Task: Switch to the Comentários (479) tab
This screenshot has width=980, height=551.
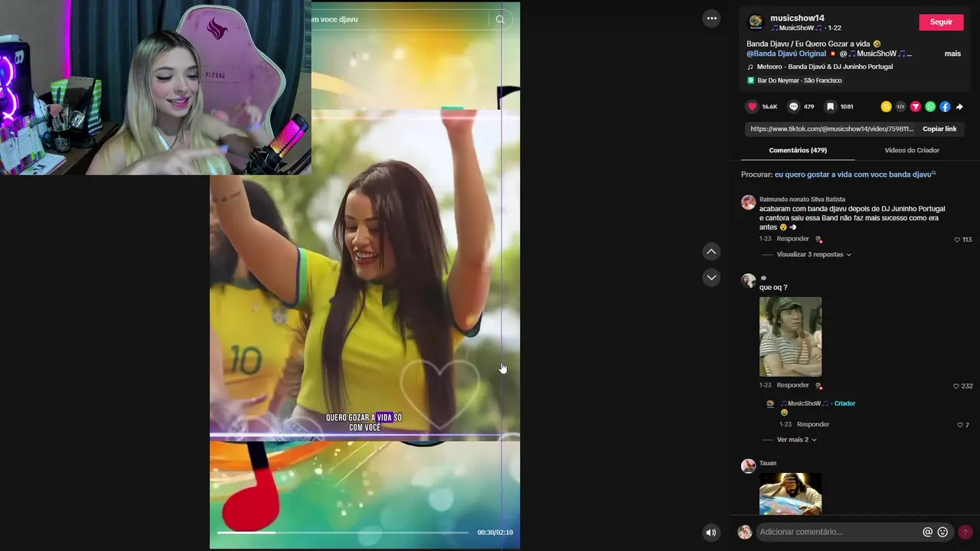Action: pos(798,150)
